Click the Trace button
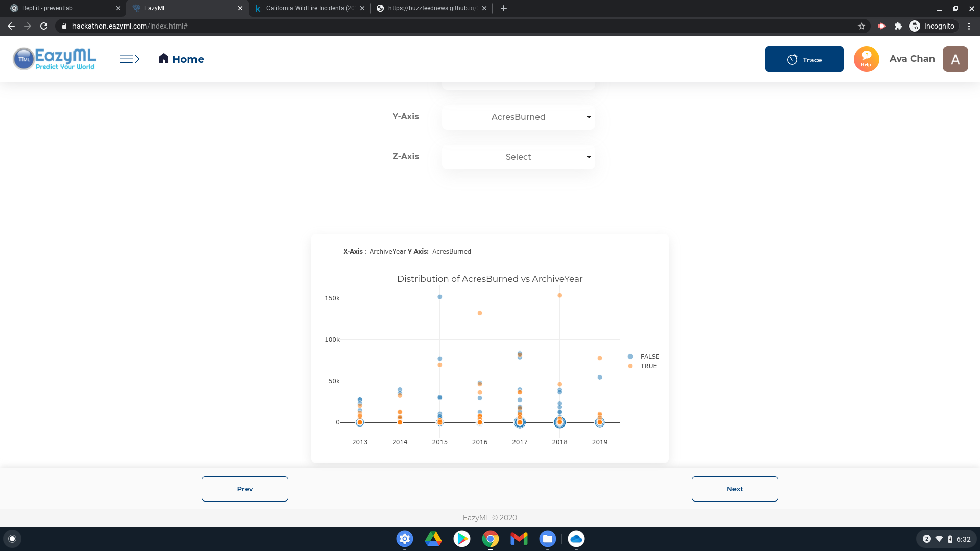Viewport: 980px width, 551px height. coord(804,59)
